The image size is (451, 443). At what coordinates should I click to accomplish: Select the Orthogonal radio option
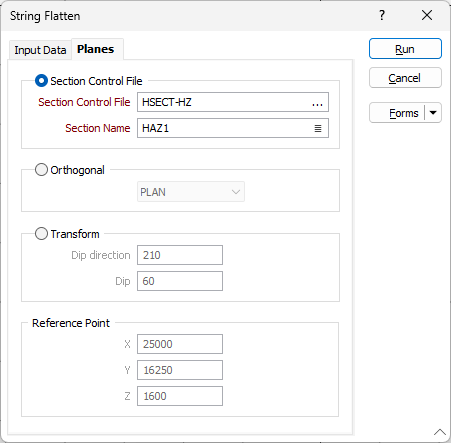pos(41,170)
